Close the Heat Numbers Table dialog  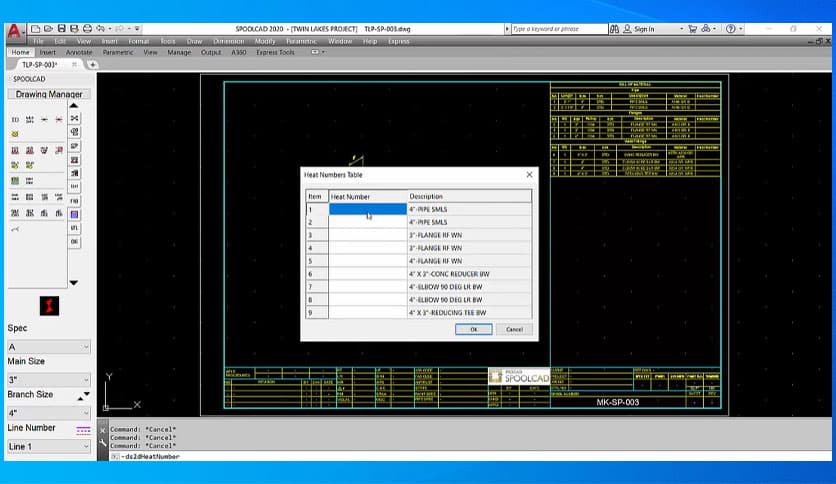(x=529, y=175)
